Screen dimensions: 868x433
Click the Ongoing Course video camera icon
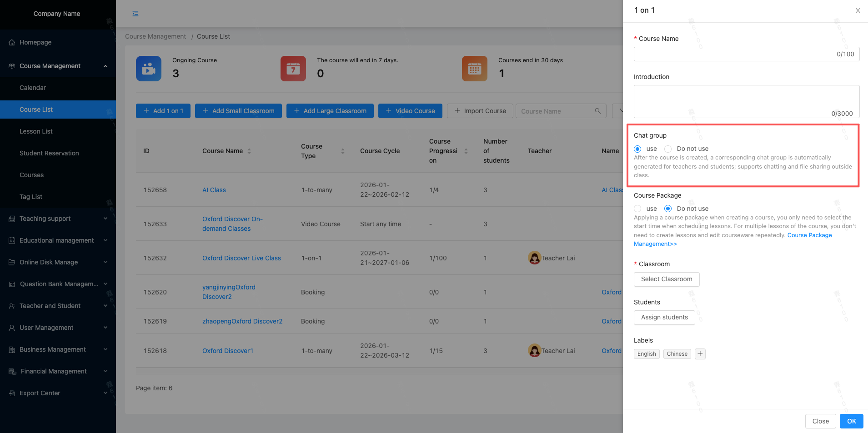[x=149, y=69]
